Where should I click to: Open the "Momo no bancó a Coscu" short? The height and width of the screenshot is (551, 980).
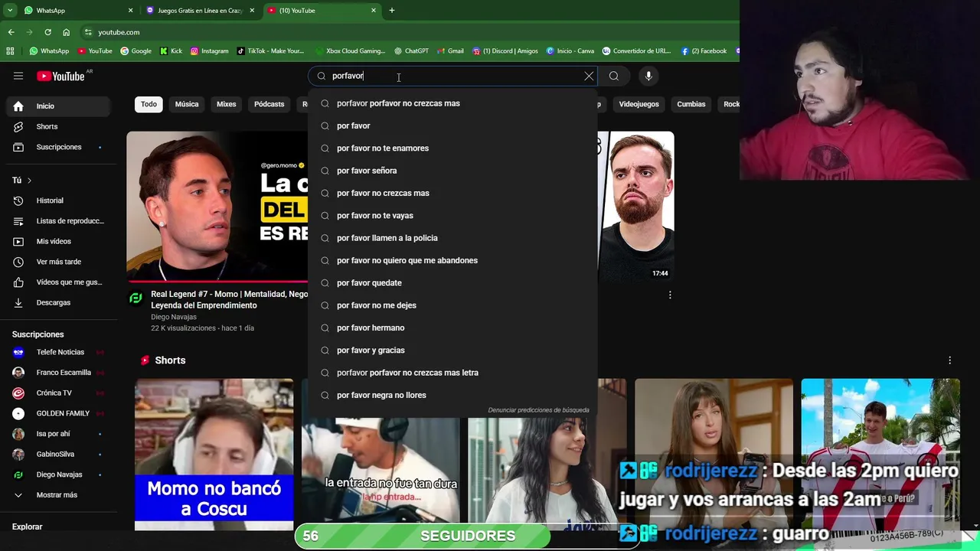(x=214, y=455)
